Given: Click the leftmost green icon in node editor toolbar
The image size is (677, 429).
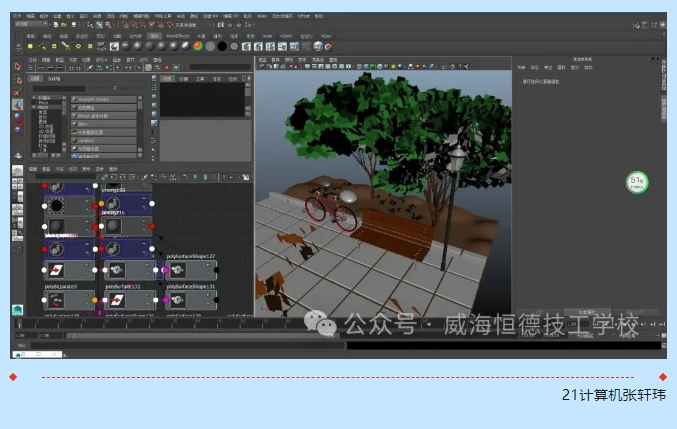Looking at the screenshot, I should (x=104, y=177).
